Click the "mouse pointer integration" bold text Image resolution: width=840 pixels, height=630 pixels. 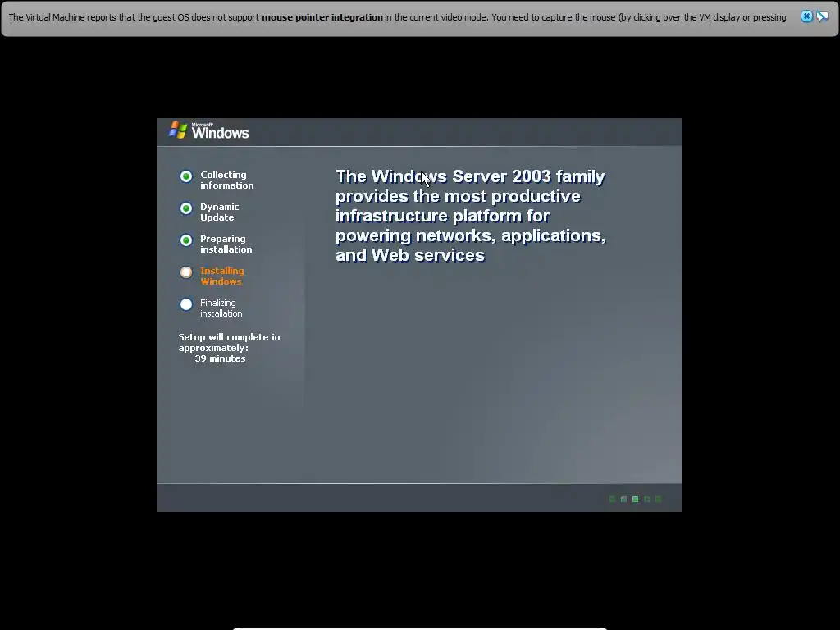322,17
